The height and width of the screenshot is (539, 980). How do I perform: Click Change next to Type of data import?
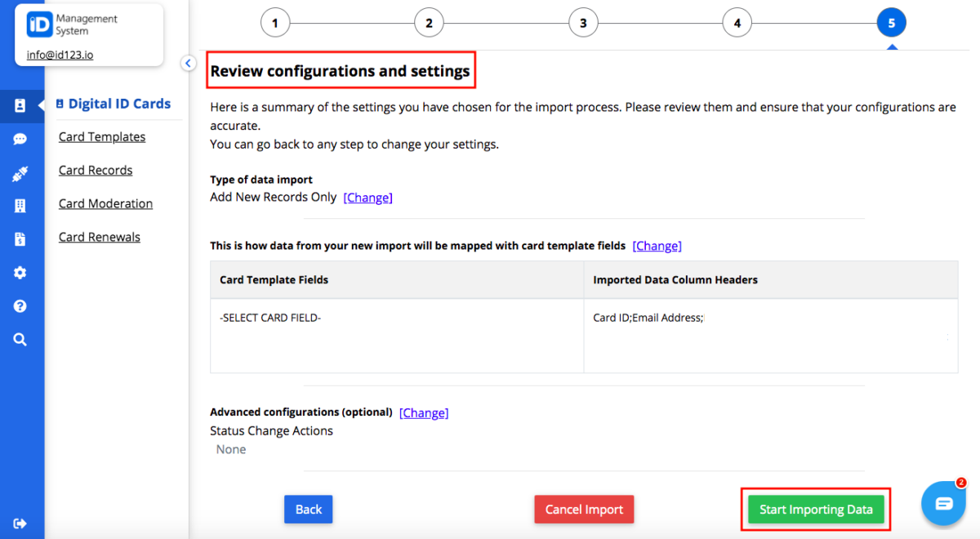click(367, 197)
